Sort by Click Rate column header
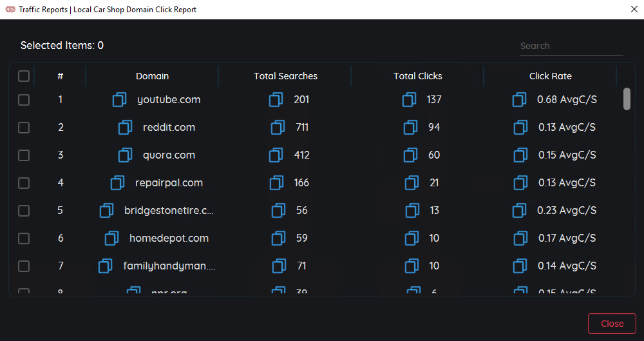Image resolution: width=644 pixels, height=341 pixels. (x=551, y=76)
